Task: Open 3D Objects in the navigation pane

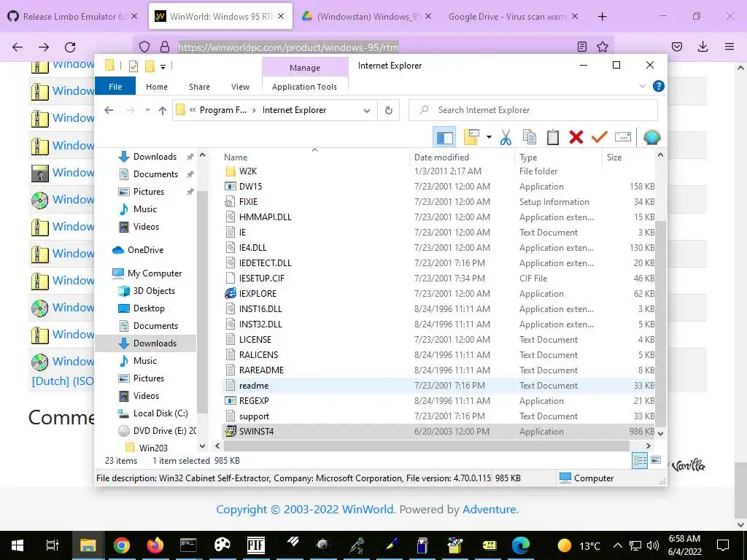Action: (154, 291)
